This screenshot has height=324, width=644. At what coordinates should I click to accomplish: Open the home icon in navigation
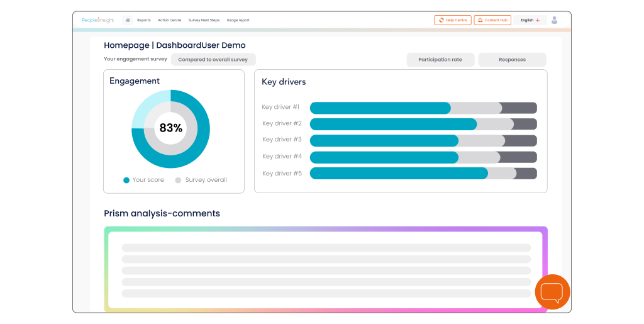(128, 20)
